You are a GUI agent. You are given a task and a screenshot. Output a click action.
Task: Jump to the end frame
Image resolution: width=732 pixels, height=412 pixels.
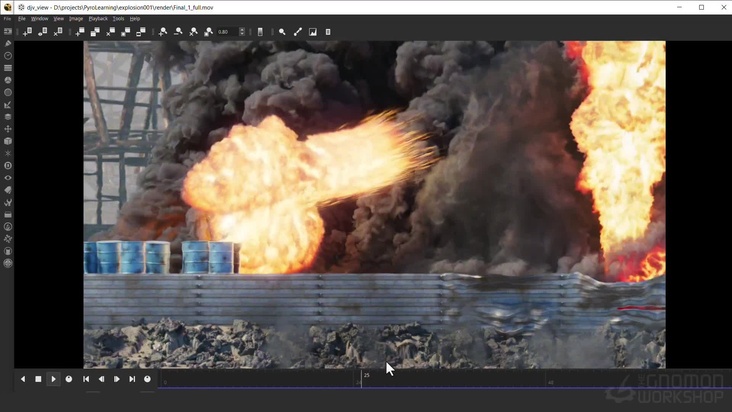(132, 379)
